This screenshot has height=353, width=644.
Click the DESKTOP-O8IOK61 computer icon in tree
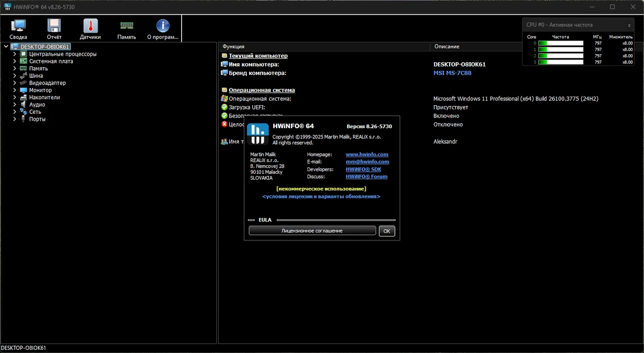[14, 47]
